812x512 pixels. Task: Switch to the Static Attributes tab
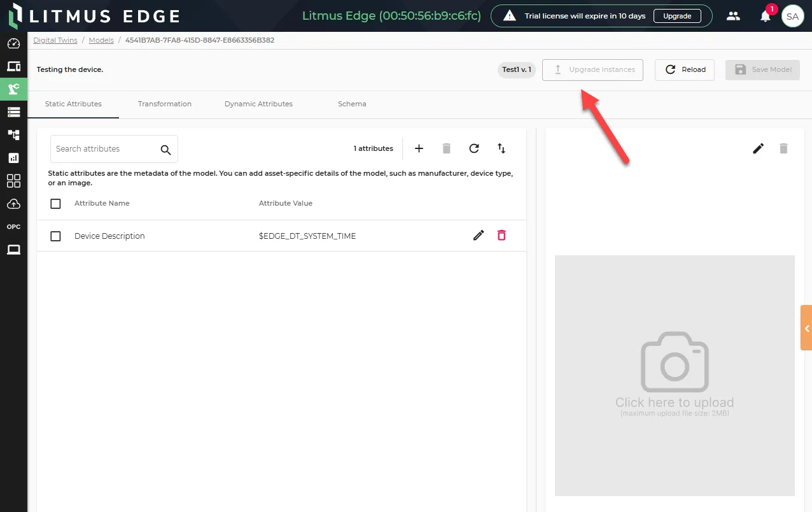coord(73,104)
